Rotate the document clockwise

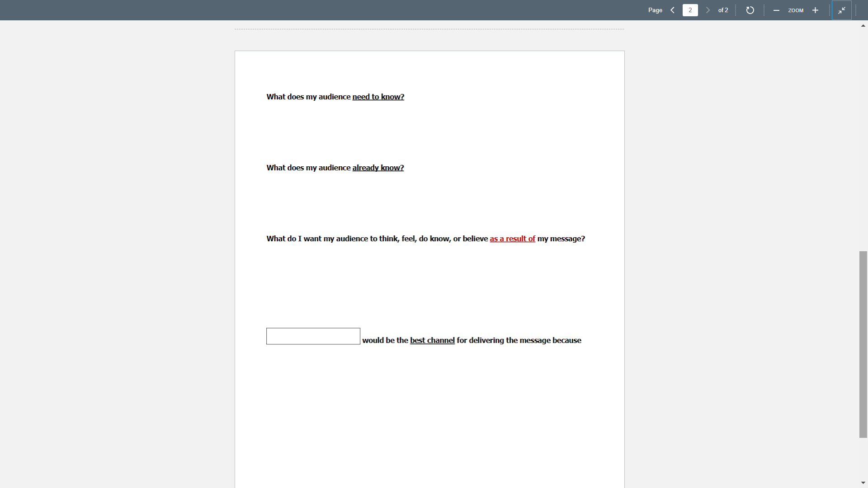pos(750,10)
